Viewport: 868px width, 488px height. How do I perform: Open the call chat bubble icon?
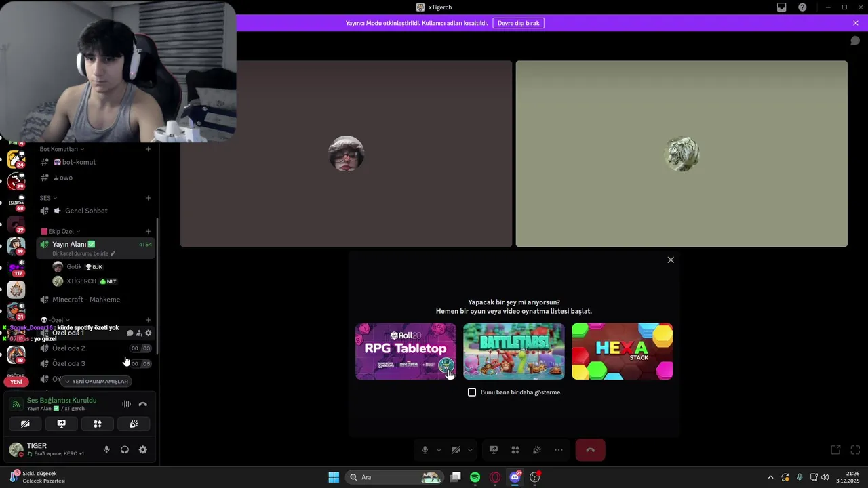coord(855,41)
